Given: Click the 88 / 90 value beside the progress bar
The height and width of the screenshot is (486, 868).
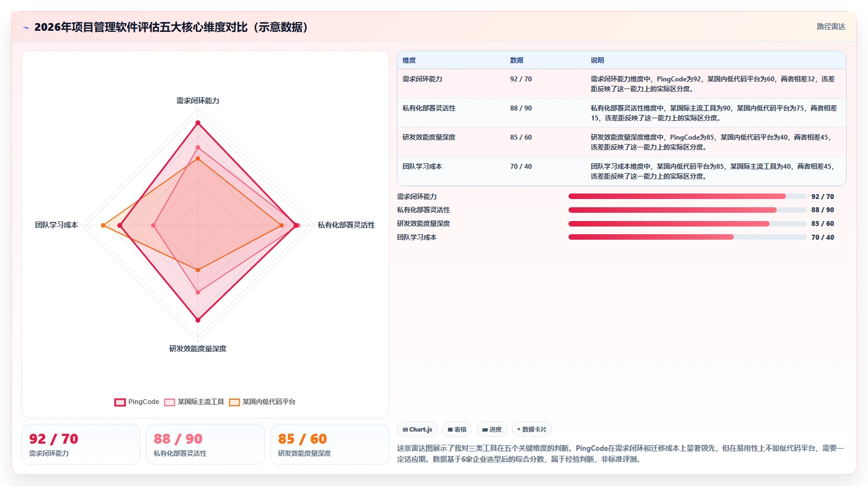Looking at the screenshot, I should tap(823, 210).
